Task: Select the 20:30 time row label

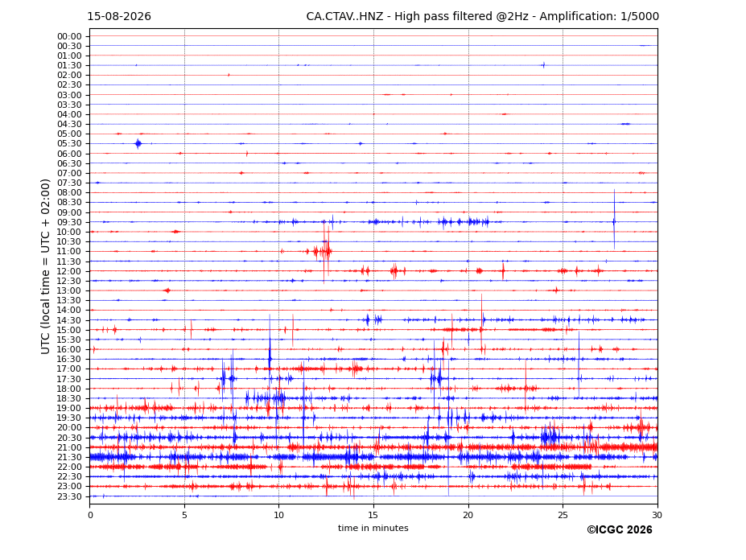Action: 69,438
